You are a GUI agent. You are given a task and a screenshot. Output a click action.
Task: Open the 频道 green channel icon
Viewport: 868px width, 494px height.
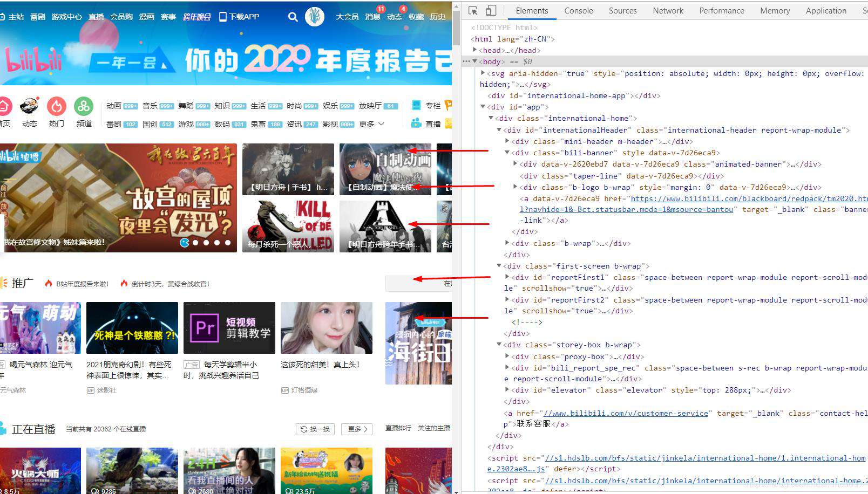(x=84, y=106)
